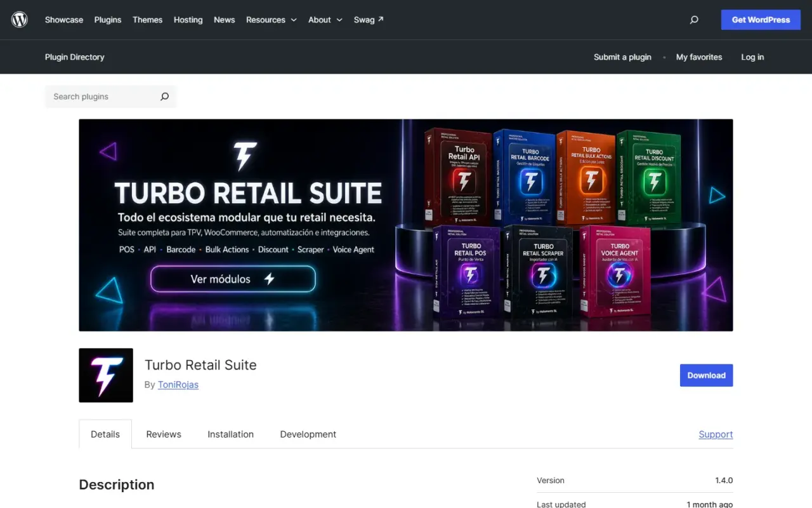Select the Details tab
Screen dimensions: 812x508
point(105,434)
